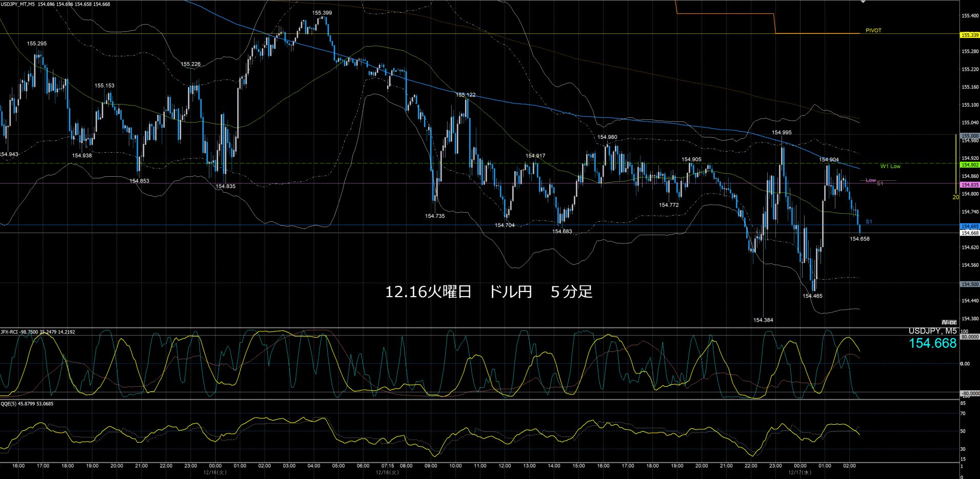Click the green 154.902 price tag
The image size is (980, 479).
(x=969, y=165)
